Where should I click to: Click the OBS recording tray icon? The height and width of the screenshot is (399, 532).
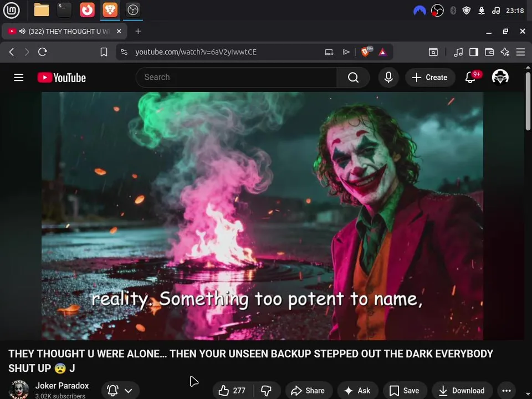[437, 11]
